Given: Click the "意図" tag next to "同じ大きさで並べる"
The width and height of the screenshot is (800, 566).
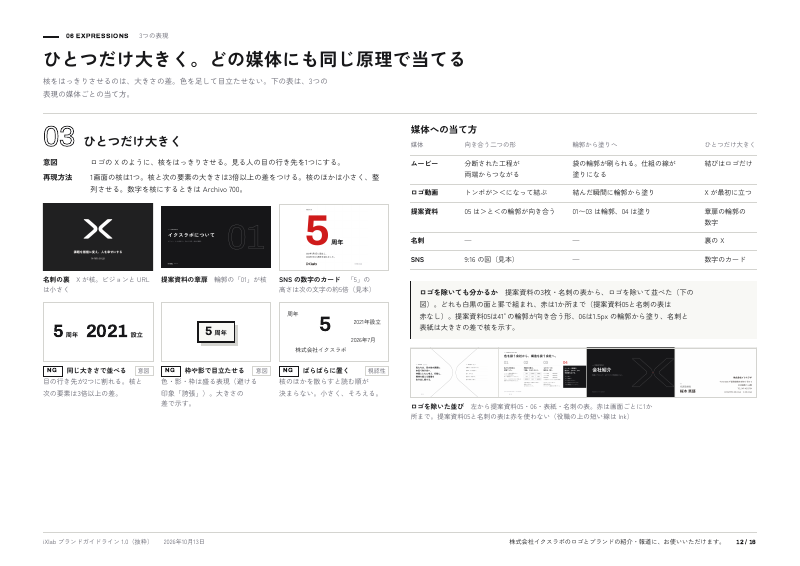Looking at the screenshot, I should click(144, 371).
